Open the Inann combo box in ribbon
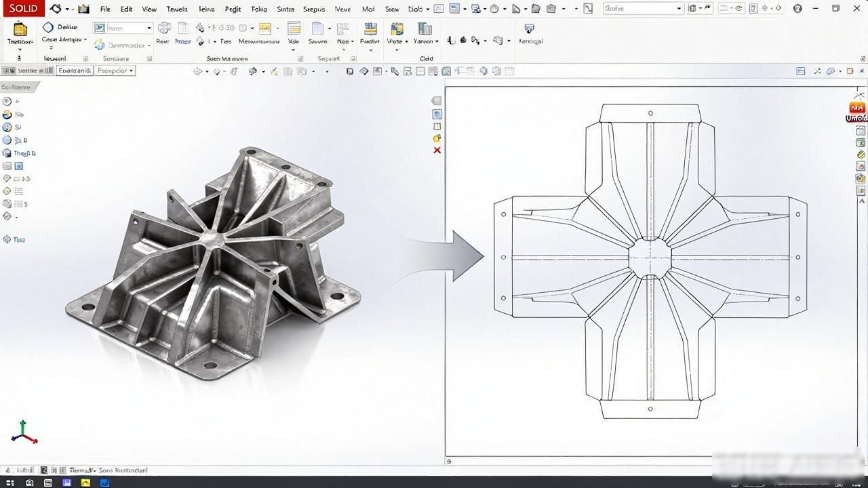The image size is (868, 488). [x=123, y=28]
